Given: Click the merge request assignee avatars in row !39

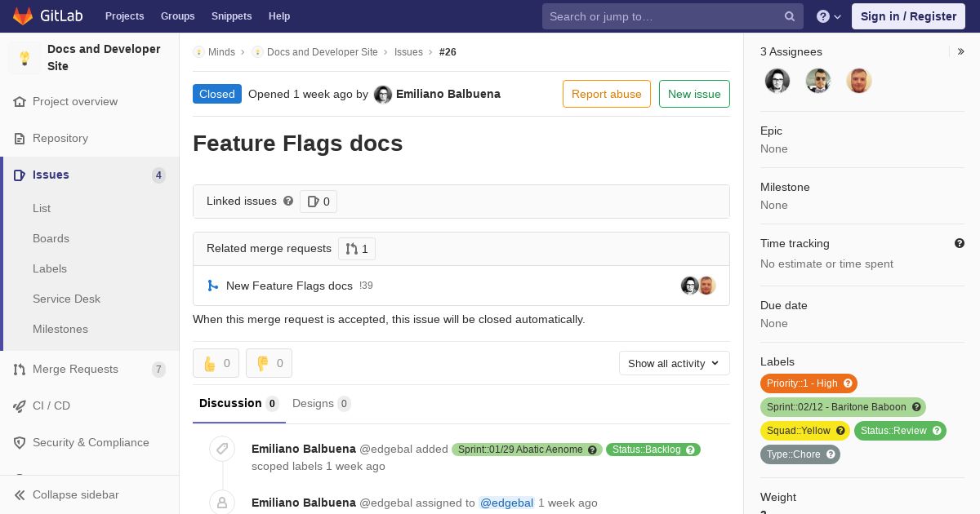Looking at the screenshot, I should click(698, 286).
